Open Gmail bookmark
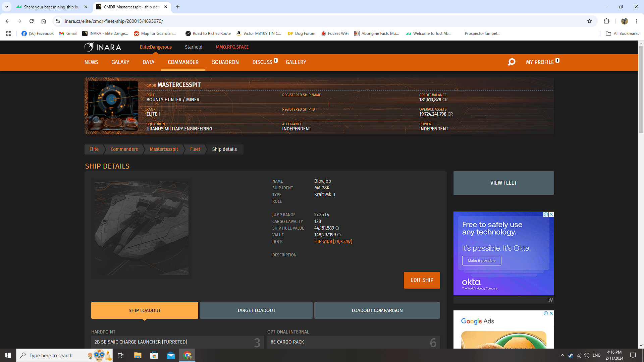 (68, 34)
